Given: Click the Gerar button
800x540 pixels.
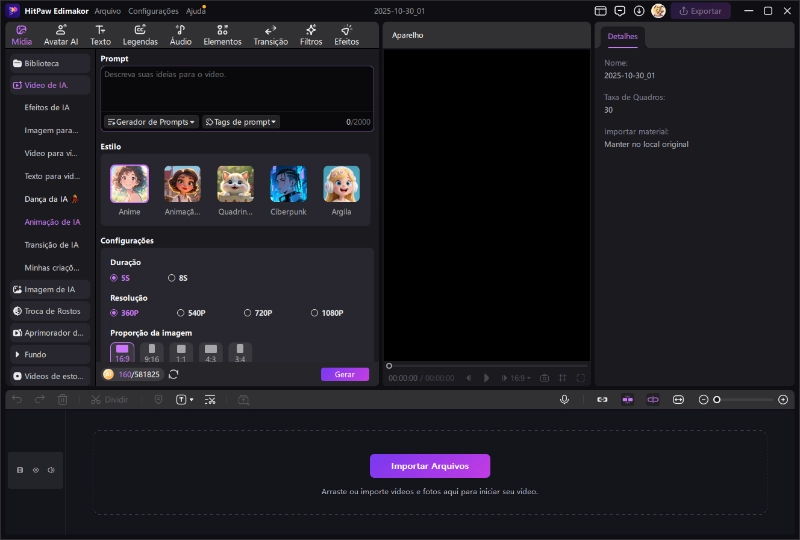Looking at the screenshot, I should click(344, 374).
